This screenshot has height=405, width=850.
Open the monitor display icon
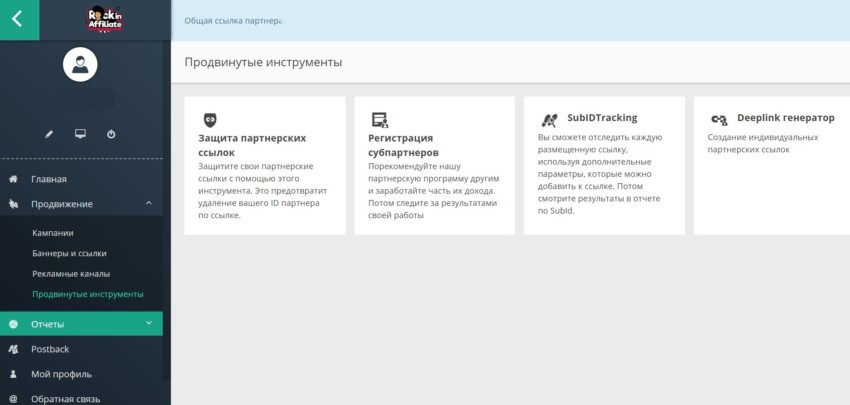(80, 133)
